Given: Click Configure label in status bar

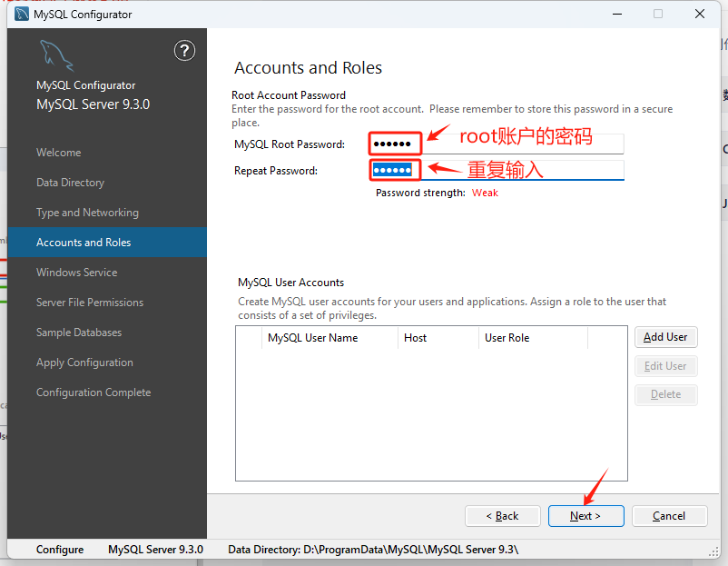Looking at the screenshot, I should (60, 550).
